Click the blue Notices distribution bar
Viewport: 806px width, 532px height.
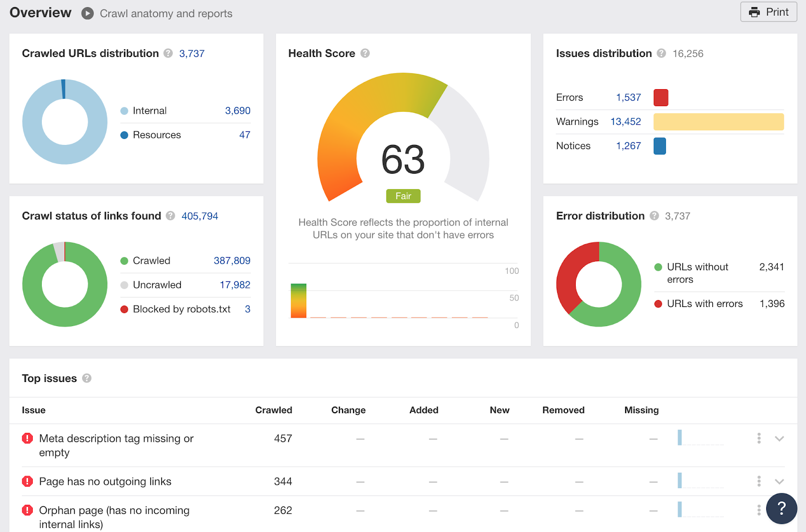[x=660, y=146]
